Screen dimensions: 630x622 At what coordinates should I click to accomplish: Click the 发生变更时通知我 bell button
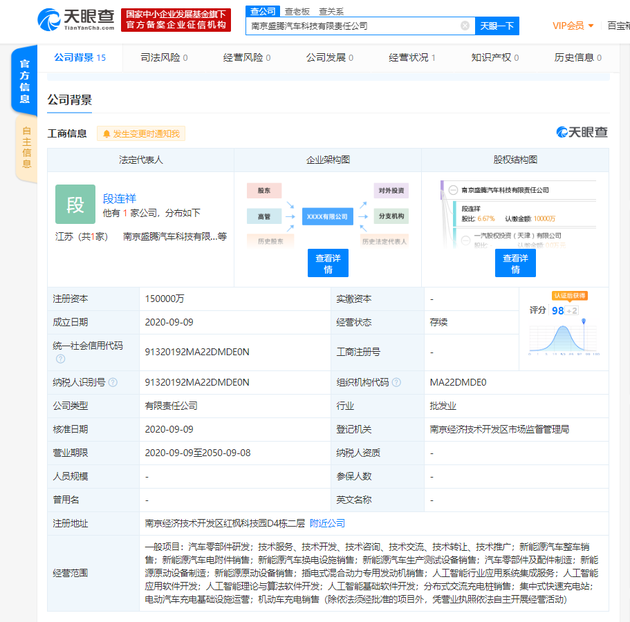tap(141, 134)
